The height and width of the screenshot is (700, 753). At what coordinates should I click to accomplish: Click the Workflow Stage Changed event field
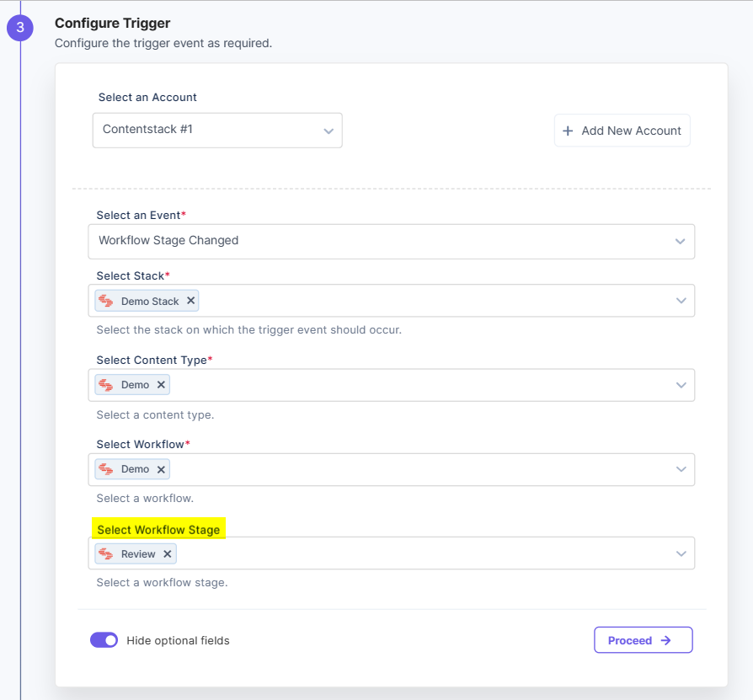point(392,242)
